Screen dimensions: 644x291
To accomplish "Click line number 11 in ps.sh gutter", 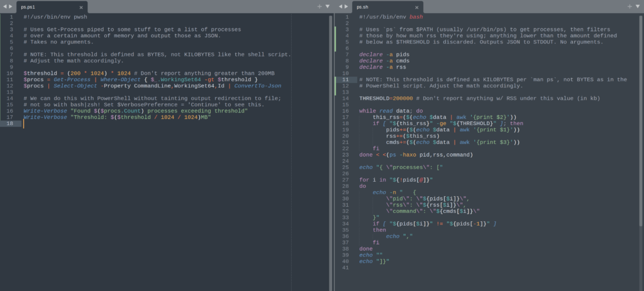I will (345, 80).
